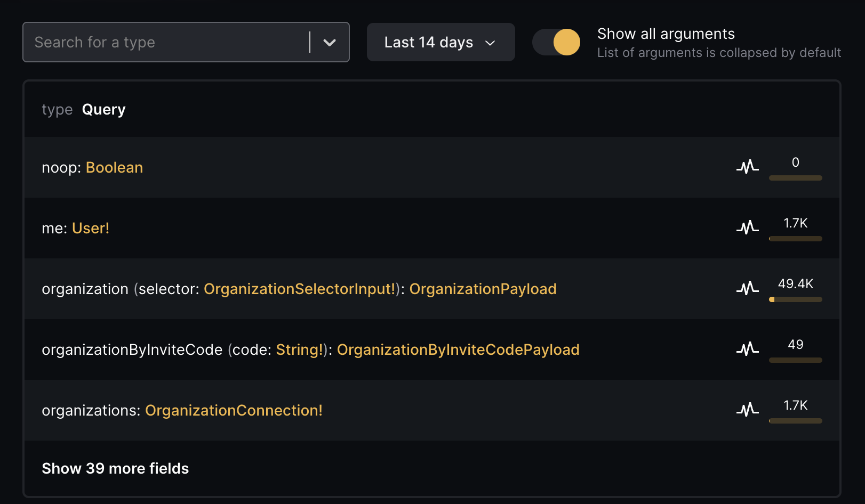
Task: Click the sparkline icon for the organizations field
Action: click(747, 410)
